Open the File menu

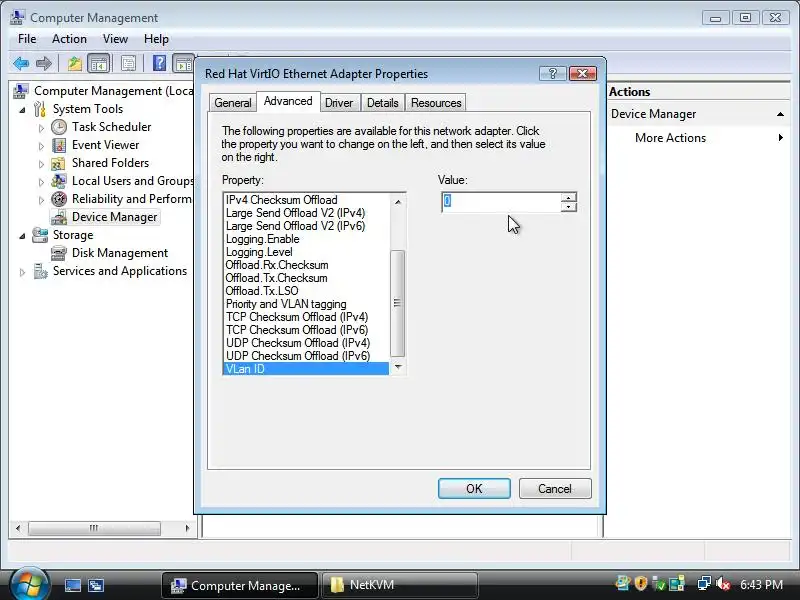click(27, 39)
